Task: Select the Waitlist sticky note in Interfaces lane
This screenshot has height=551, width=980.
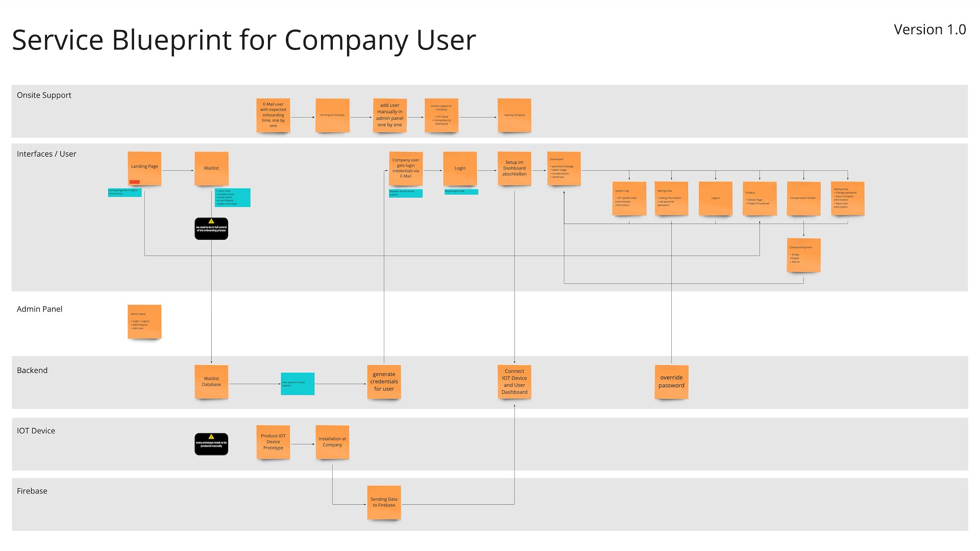Action: point(211,168)
